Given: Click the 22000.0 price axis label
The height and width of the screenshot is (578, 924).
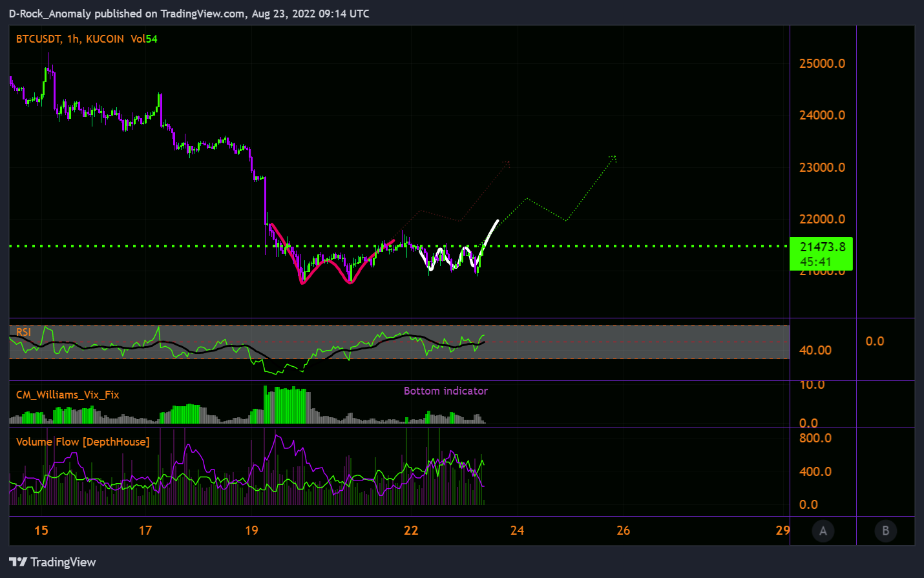Looking at the screenshot, I should [822, 219].
